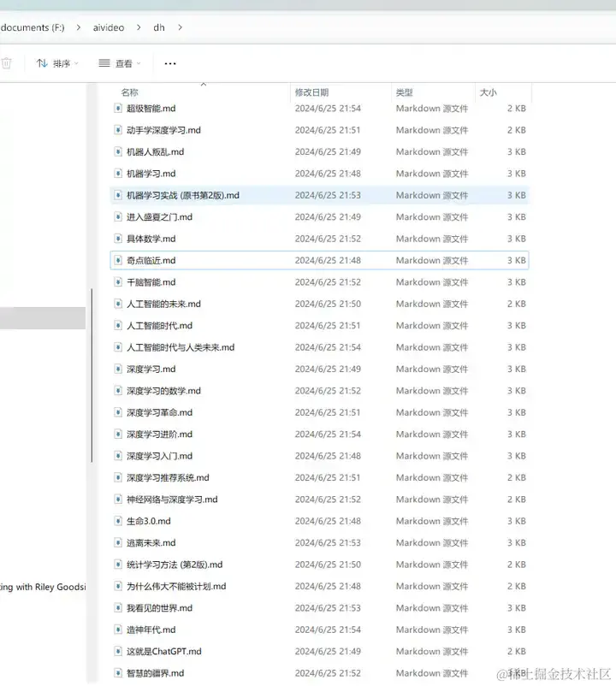Screen dimensions: 616x686
Task: Select file name 奇点临近.md
Action: coord(151,260)
